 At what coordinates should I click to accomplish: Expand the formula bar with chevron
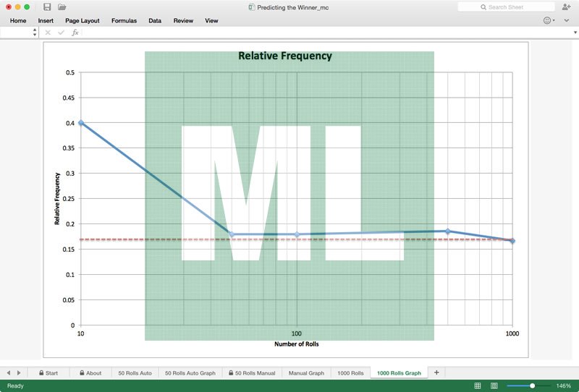click(573, 33)
